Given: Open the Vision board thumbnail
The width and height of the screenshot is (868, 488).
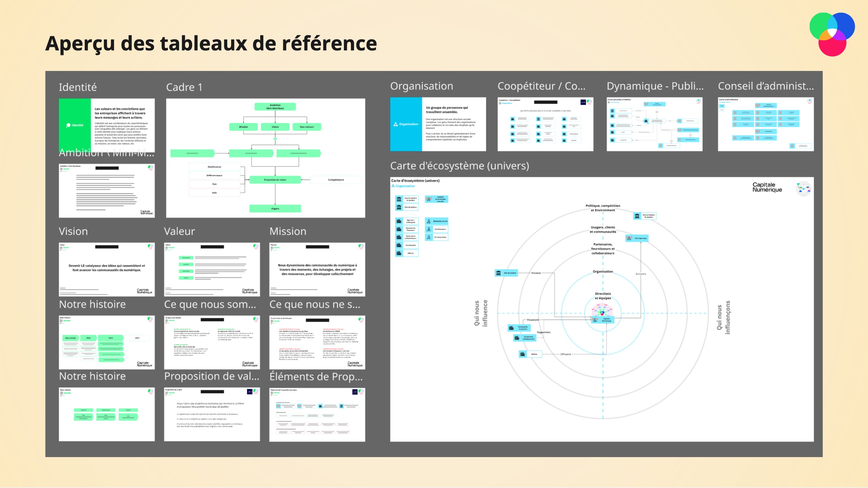Looking at the screenshot, I should (x=107, y=269).
